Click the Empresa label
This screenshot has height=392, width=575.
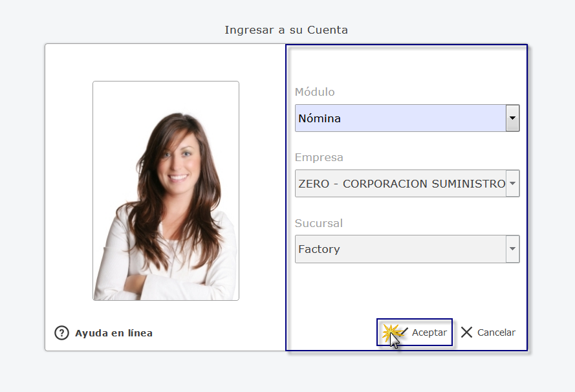[319, 157]
